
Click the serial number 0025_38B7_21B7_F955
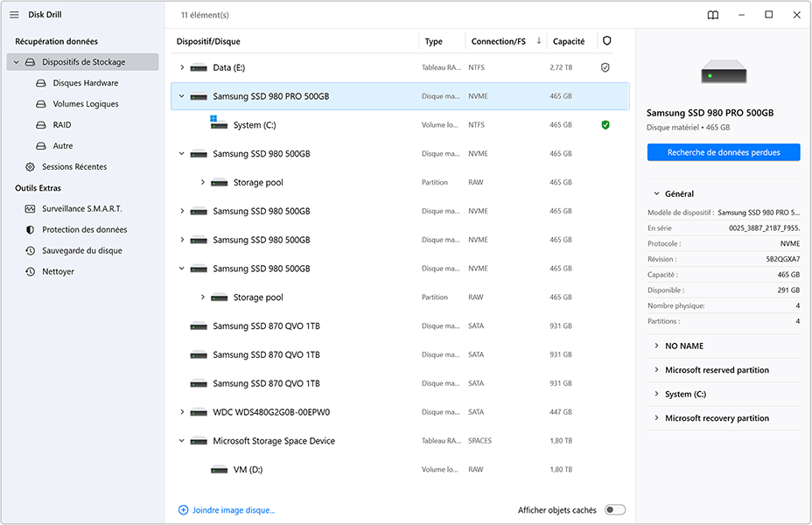click(x=765, y=227)
